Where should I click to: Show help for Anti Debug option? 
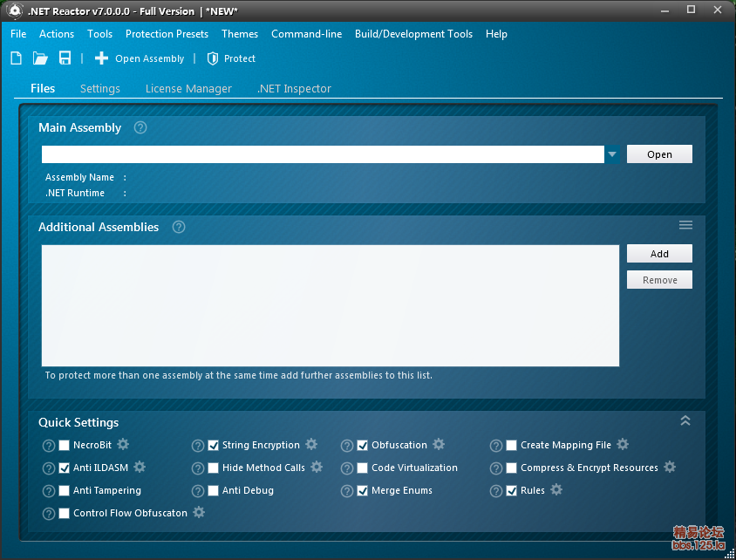pyautogui.click(x=198, y=491)
